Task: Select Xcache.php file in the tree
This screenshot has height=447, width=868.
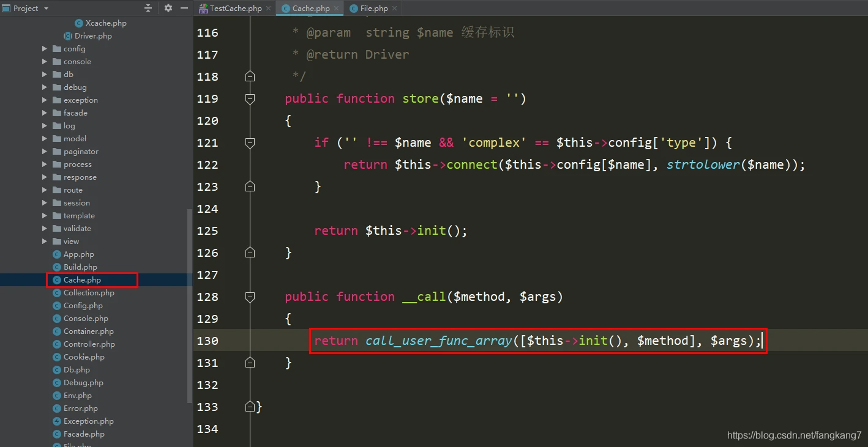Action: [105, 23]
